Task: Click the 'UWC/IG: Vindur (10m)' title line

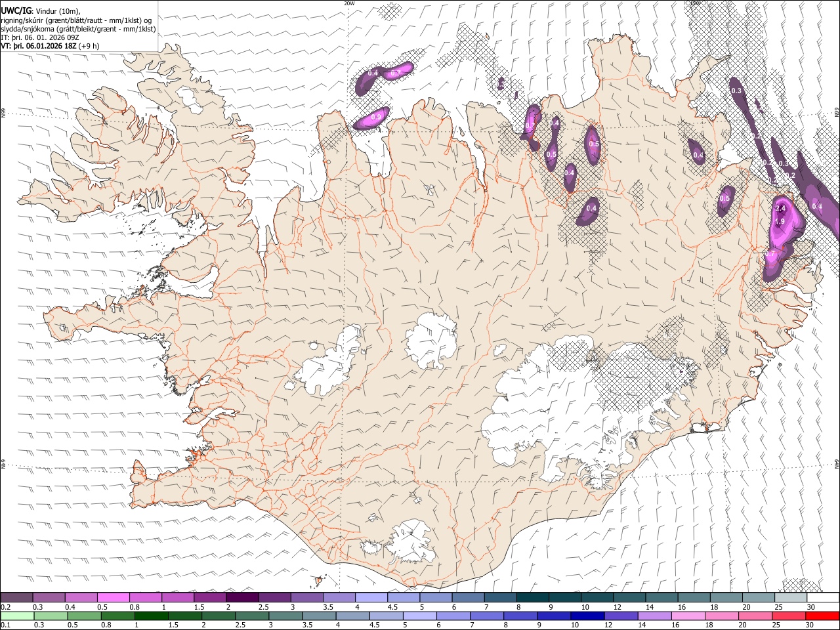Action: (40, 10)
